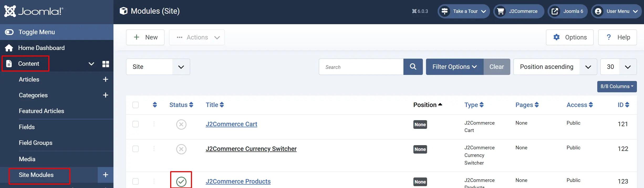Click the J2Commerce cart button
The image size is (644, 188).
[519, 11]
